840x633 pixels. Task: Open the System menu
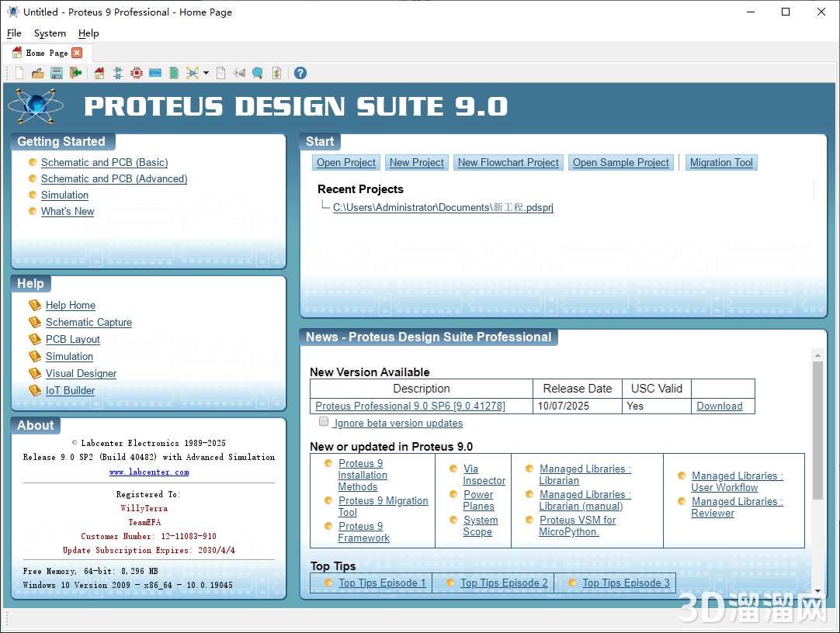coord(50,33)
